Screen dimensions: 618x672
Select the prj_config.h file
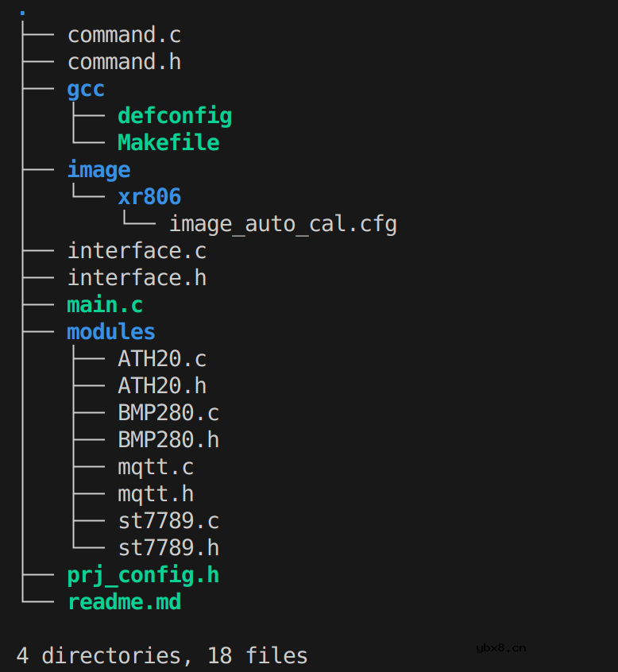point(143,575)
